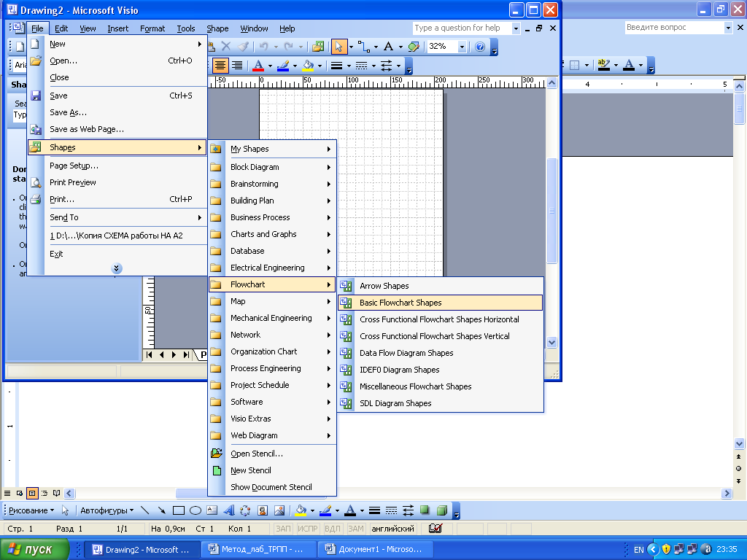This screenshot has height=560, width=747.
Task: Go to next page tab arrow in Visio
Action: (x=174, y=355)
